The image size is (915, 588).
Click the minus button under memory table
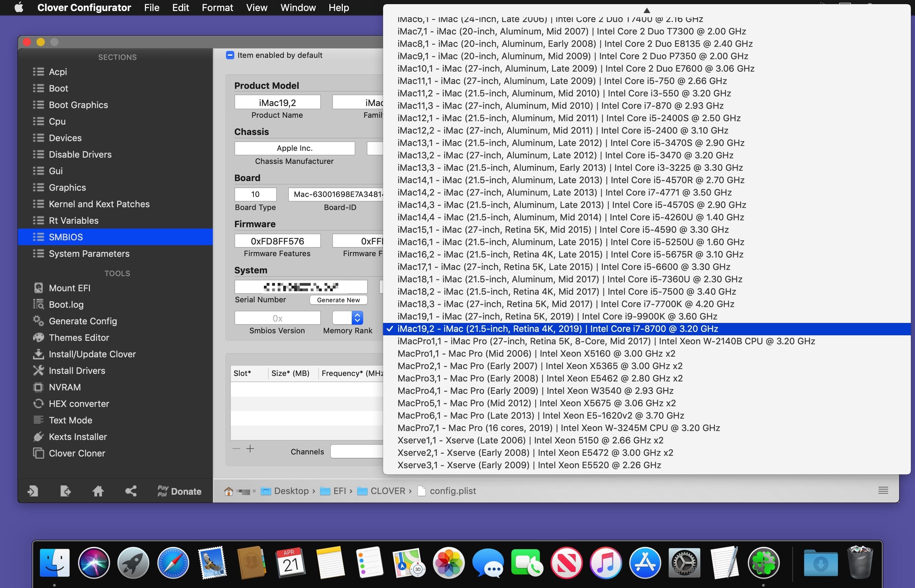pos(236,449)
